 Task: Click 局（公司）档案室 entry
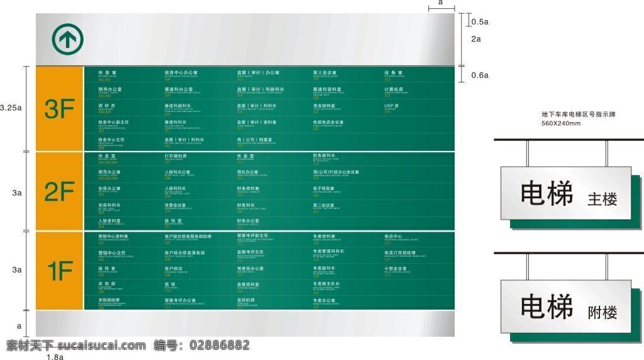(254, 140)
